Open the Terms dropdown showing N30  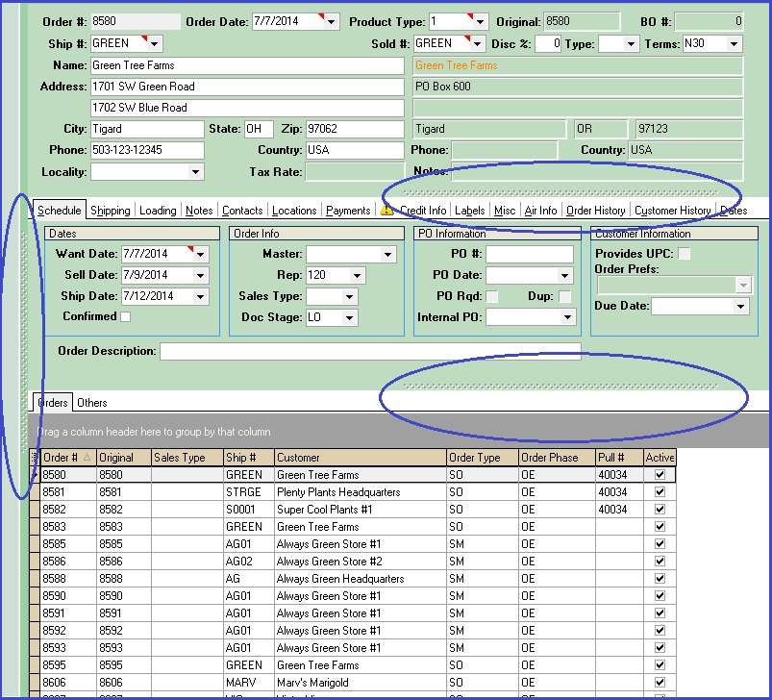click(734, 44)
